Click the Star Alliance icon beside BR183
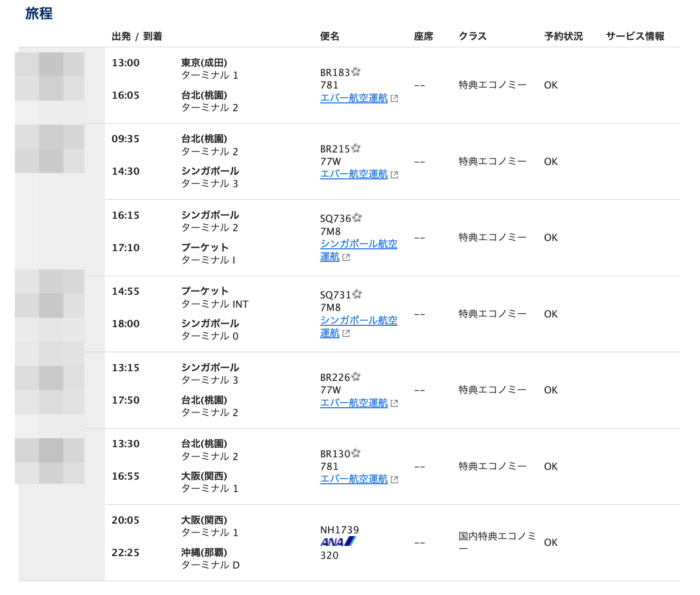This screenshot has width=700, height=595. [x=356, y=72]
